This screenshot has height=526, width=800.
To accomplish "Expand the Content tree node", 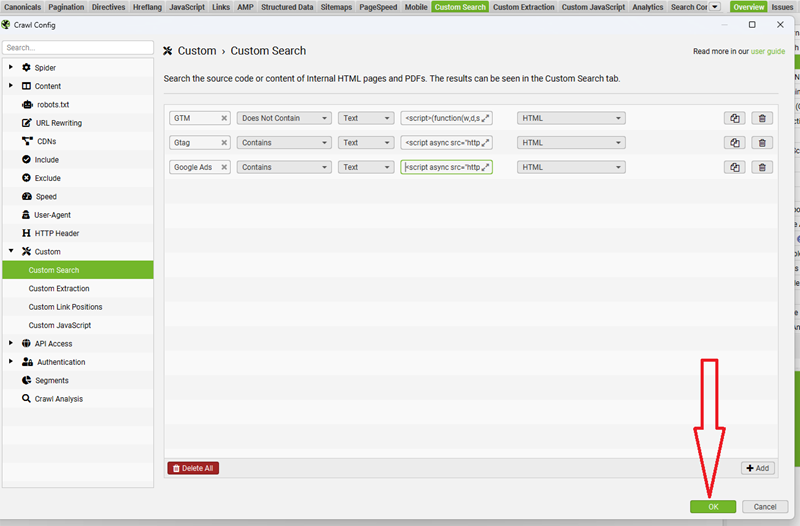I will 11,86.
